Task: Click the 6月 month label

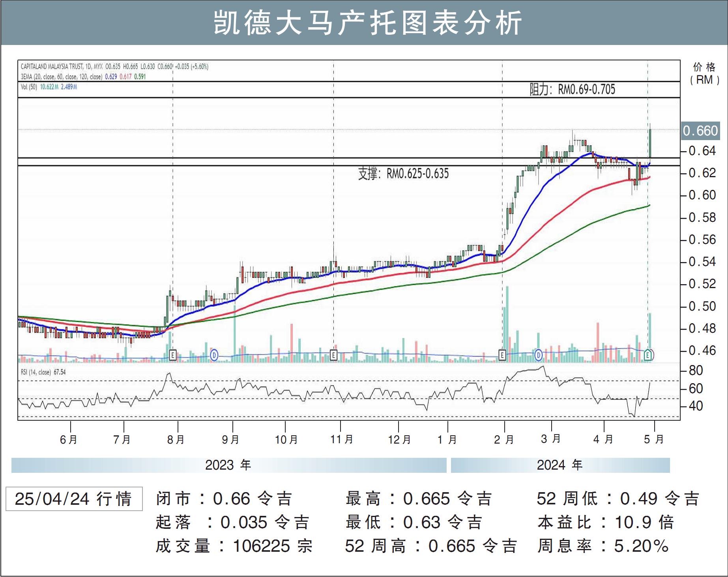Action: pyautogui.click(x=69, y=440)
